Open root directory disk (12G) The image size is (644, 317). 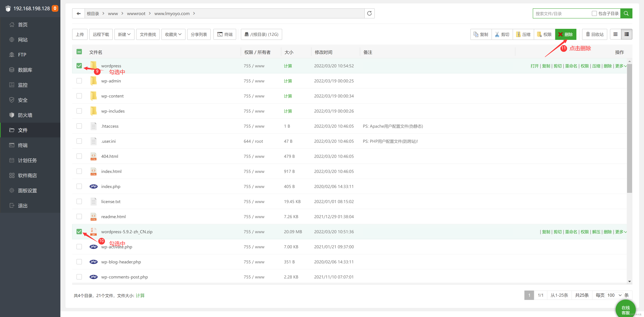click(x=261, y=34)
